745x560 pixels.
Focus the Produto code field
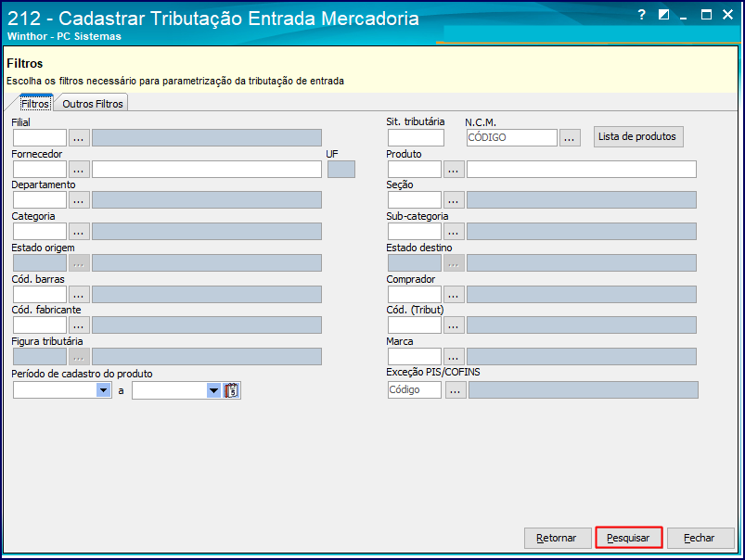415,169
